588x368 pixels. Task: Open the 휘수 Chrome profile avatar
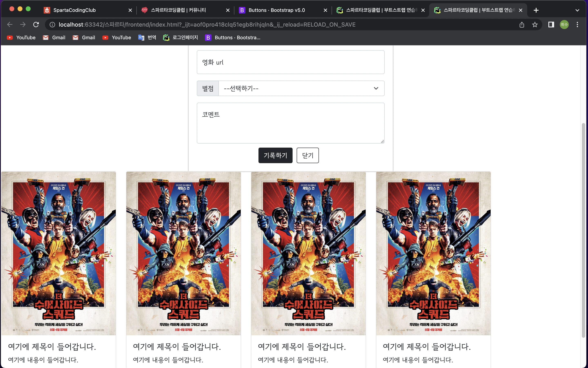[564, 25]
